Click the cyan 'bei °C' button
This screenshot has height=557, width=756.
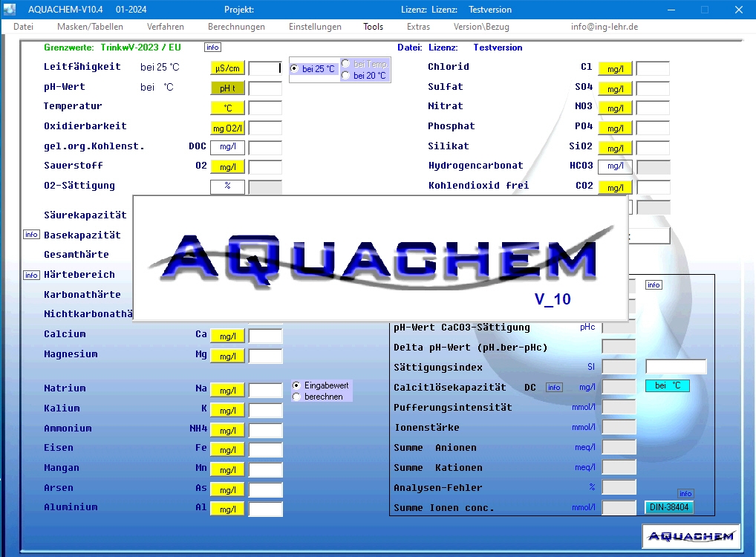pos(668,385)
